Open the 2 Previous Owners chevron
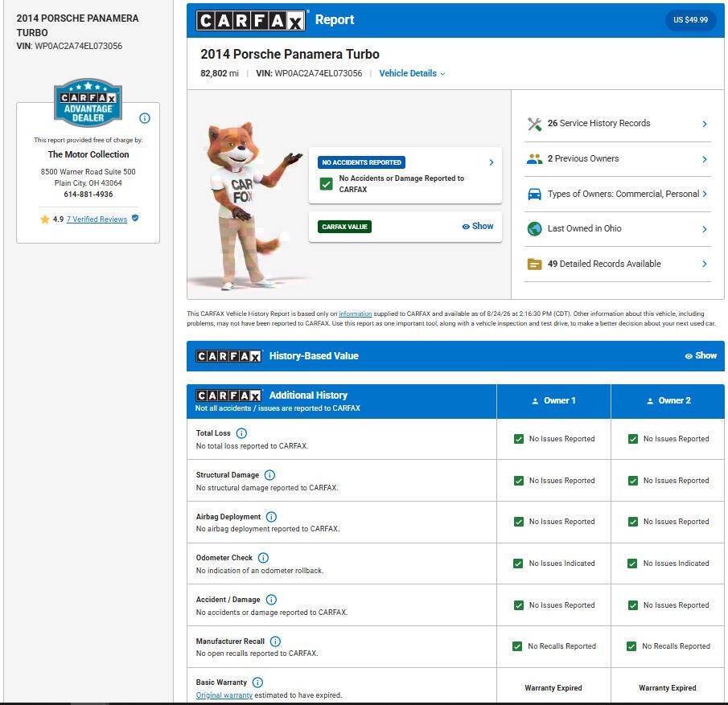 705,159
